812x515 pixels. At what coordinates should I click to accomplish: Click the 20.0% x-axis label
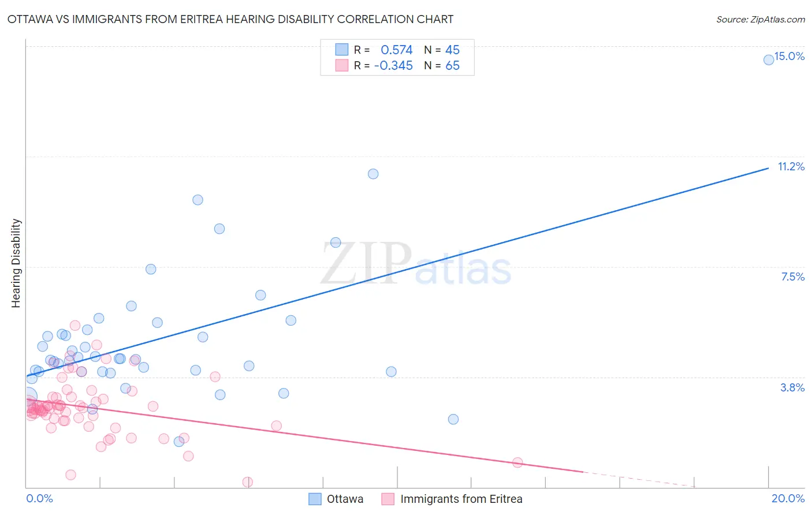coord(788,498)
